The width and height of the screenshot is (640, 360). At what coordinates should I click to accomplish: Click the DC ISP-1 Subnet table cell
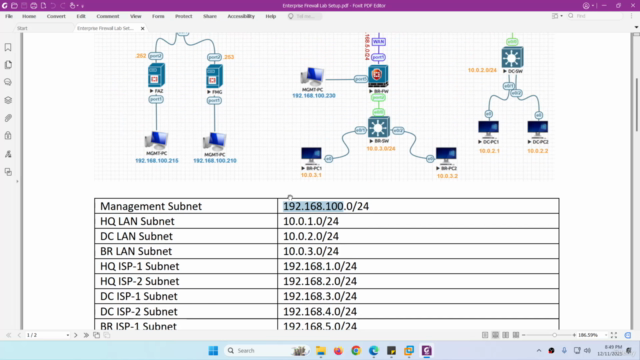(x=186, y=296)
